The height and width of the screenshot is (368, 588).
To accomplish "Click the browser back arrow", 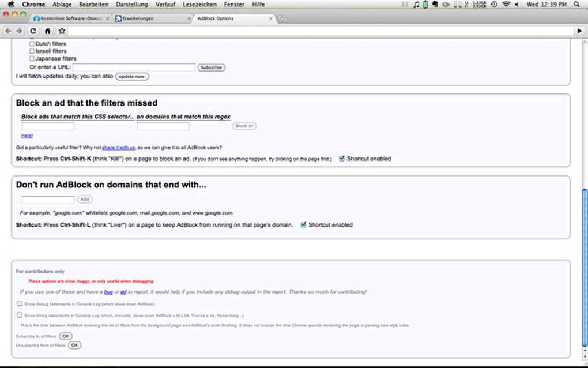I will [x=8, y=31].
